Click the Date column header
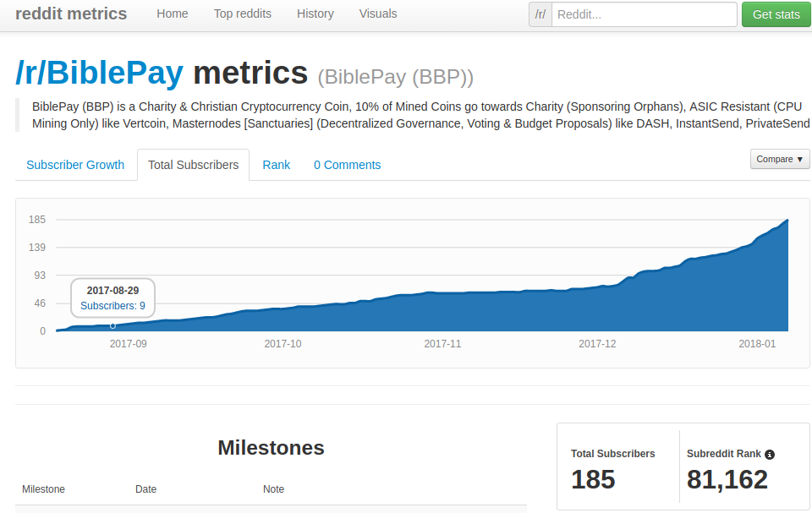812x513 pixels. (x=145, y=489)
